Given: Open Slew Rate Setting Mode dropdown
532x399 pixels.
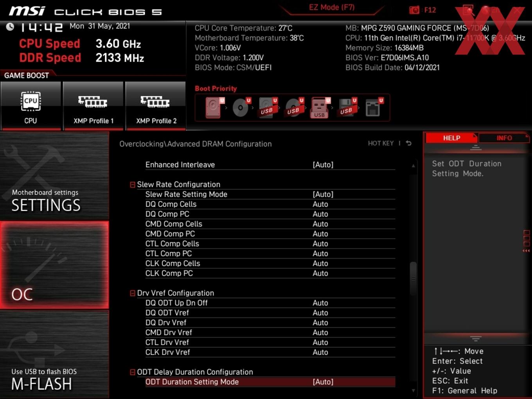Looking at the screenshot, I should coord(323,194).
